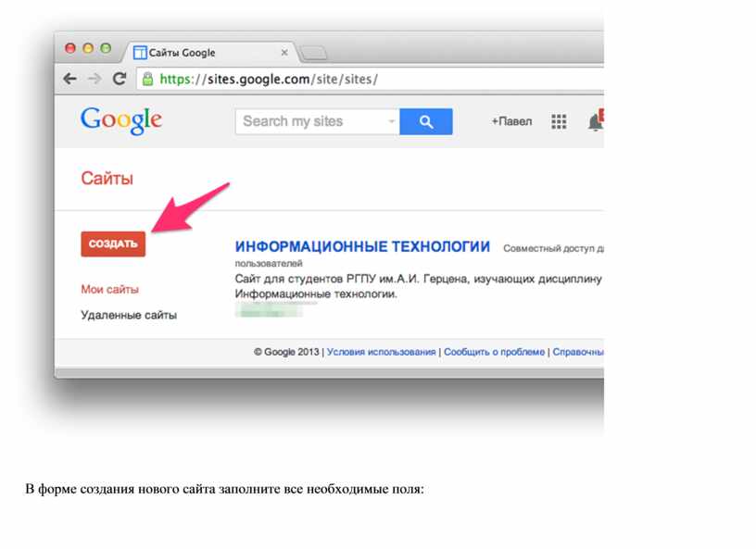This screenshot has width=756, height=549.
Task: Open Мои сайты in sidebar
Action: (x=110, y=289)
